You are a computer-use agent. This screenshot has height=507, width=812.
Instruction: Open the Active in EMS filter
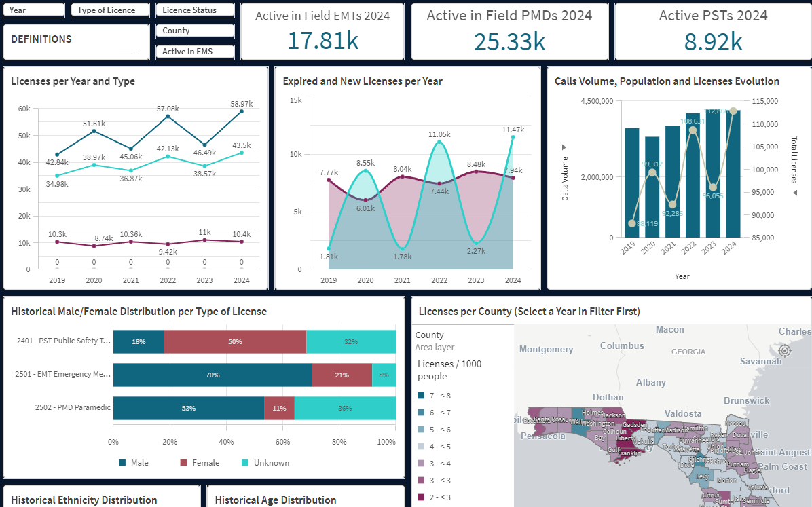pos(194,52)
